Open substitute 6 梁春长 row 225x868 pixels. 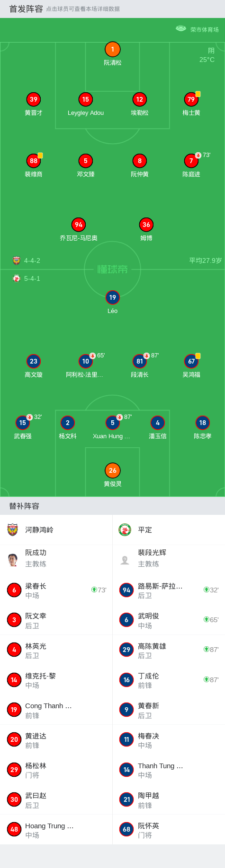coord(56,590)
